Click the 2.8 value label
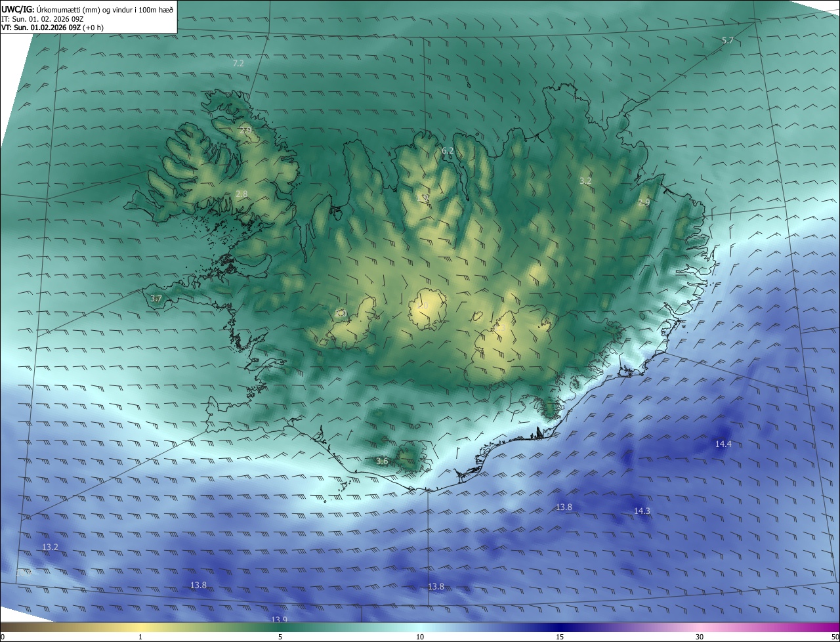Viewport: 840px width, 642px height. [241, 194]
